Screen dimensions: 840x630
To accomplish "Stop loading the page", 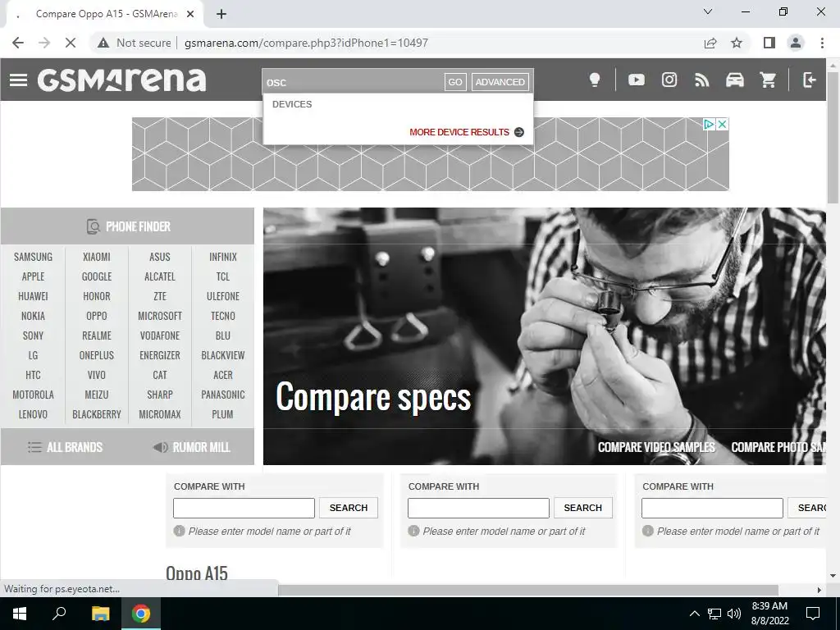I will pyautogui.click(x=71, y=43).
